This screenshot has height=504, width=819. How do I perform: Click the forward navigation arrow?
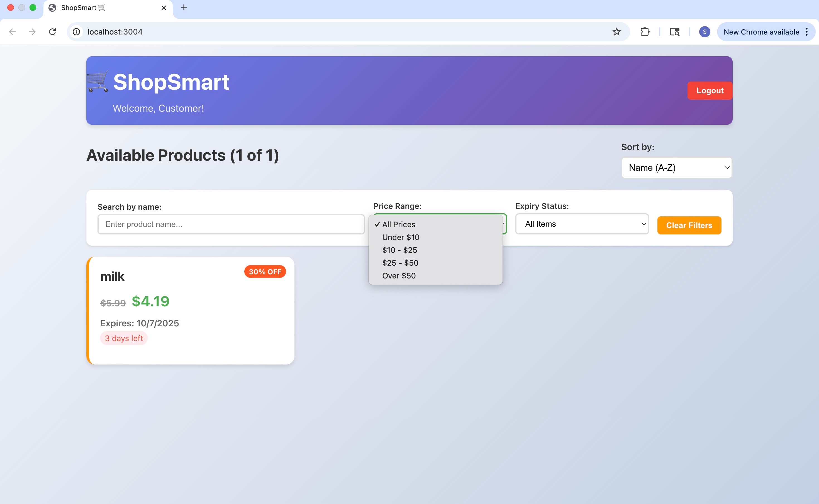(x=32, y=32)
